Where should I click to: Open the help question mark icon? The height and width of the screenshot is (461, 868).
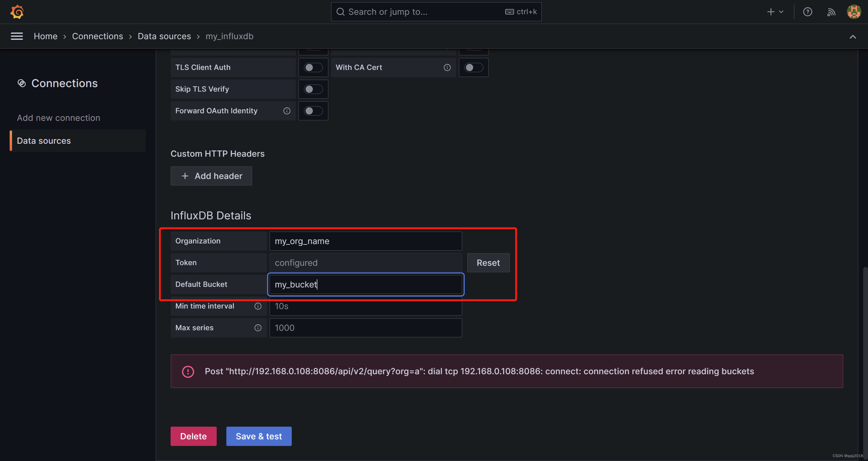tap(807, 12)
